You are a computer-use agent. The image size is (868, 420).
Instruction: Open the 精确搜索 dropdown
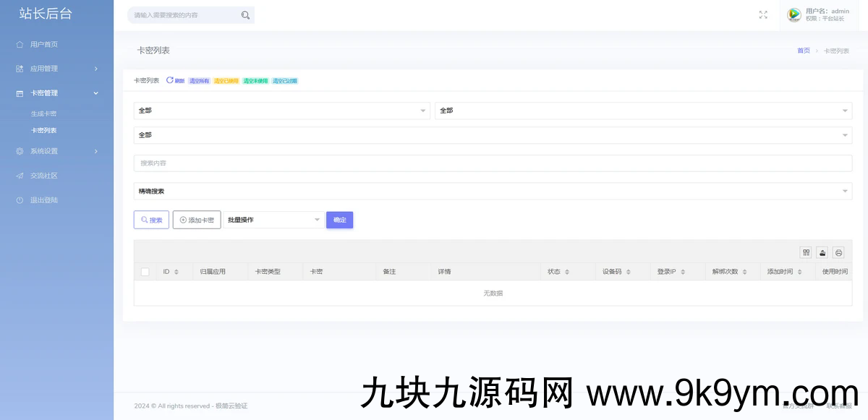click(x=492, y=191)
